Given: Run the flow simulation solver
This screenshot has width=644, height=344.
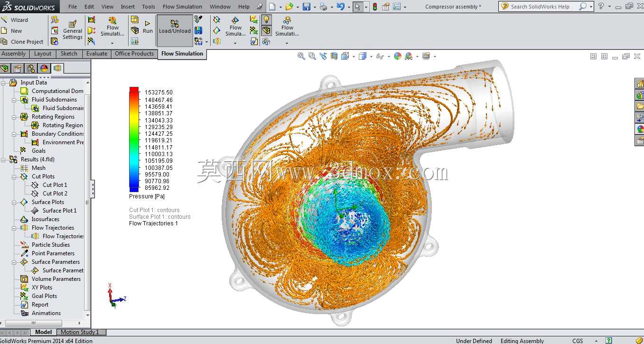Looking at the screenshot, I should click(x=148, y=27).
